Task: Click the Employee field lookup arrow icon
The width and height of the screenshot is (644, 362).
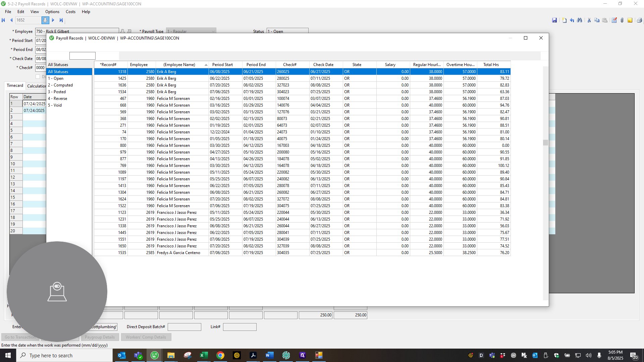Action: pos(123,31)
